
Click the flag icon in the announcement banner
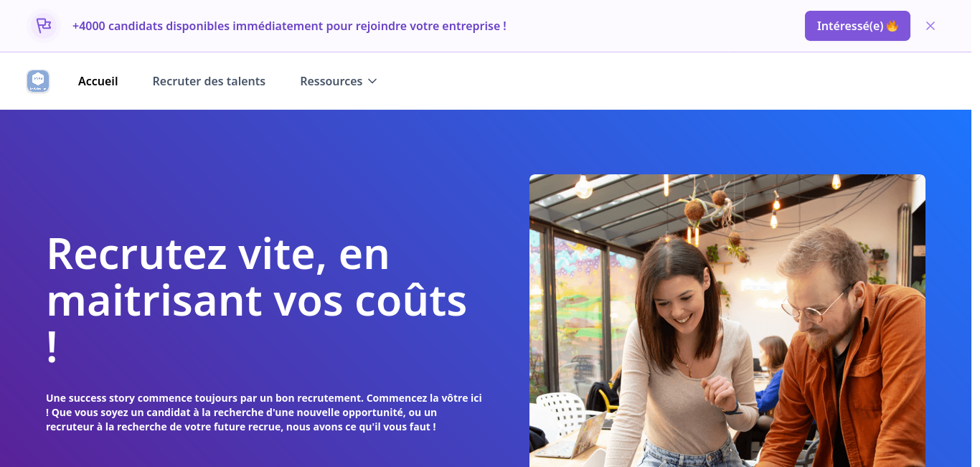pyautogui.click(x=44, y=26)
